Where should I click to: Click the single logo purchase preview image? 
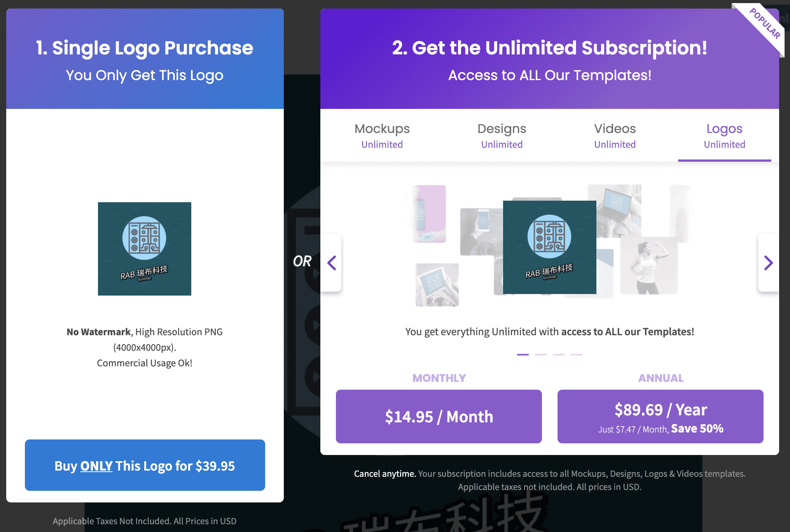coord(144,249)
